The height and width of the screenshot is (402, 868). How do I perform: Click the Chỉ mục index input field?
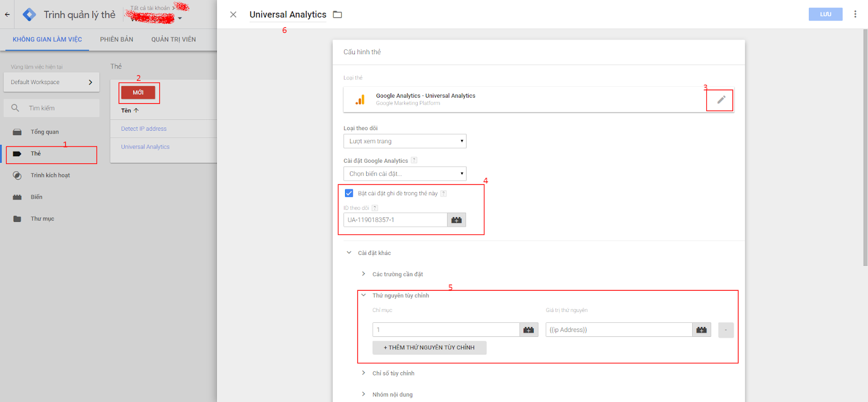[446, 330]
